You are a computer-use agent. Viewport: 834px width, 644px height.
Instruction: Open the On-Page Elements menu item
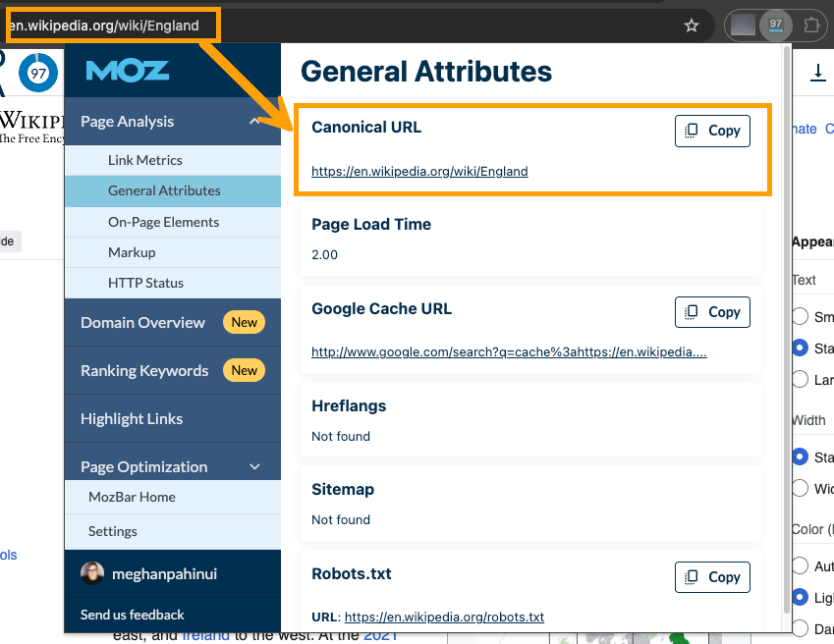click(x=163, y=222)
